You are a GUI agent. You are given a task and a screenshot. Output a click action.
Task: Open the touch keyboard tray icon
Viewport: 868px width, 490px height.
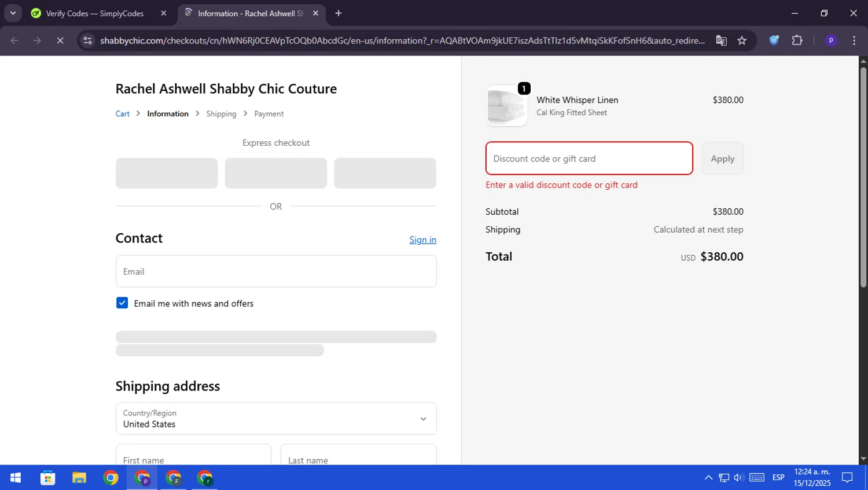coord(757,478)
